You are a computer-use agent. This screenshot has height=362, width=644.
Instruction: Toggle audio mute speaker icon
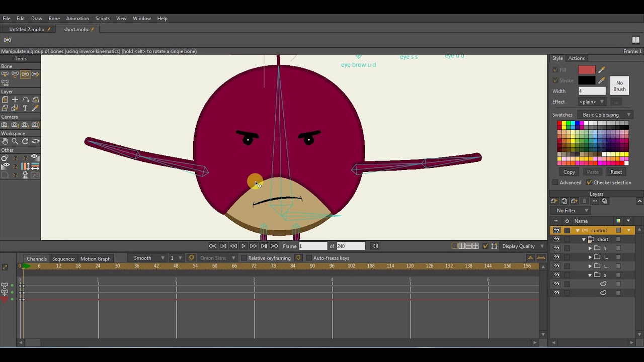click(x=375, y=246)
